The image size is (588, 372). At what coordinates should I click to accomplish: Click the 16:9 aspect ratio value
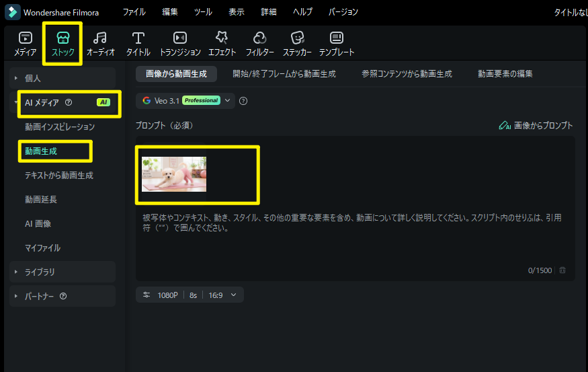click(x=216, y=295)
